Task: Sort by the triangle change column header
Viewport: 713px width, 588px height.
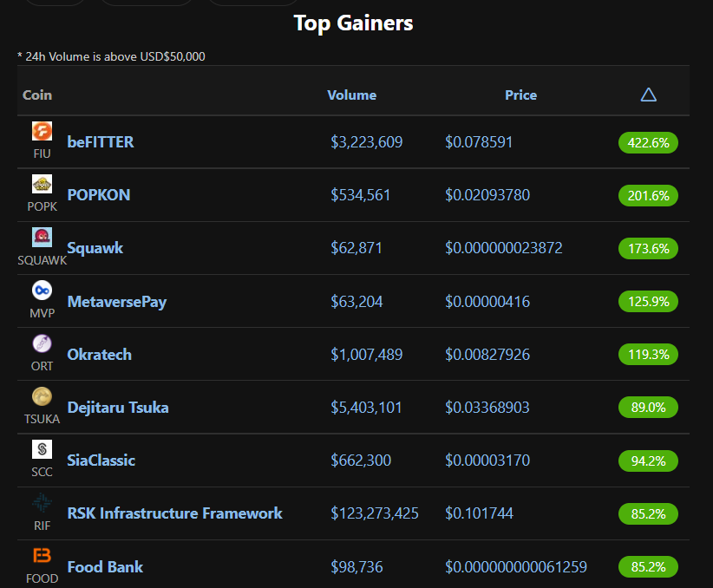Action: click(x=649, y=95)
